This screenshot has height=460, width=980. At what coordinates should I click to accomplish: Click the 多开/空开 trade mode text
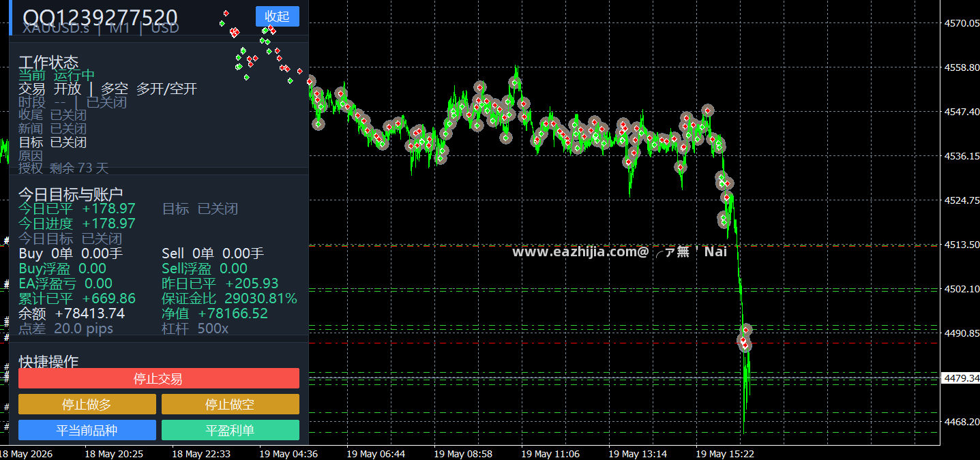166,89
